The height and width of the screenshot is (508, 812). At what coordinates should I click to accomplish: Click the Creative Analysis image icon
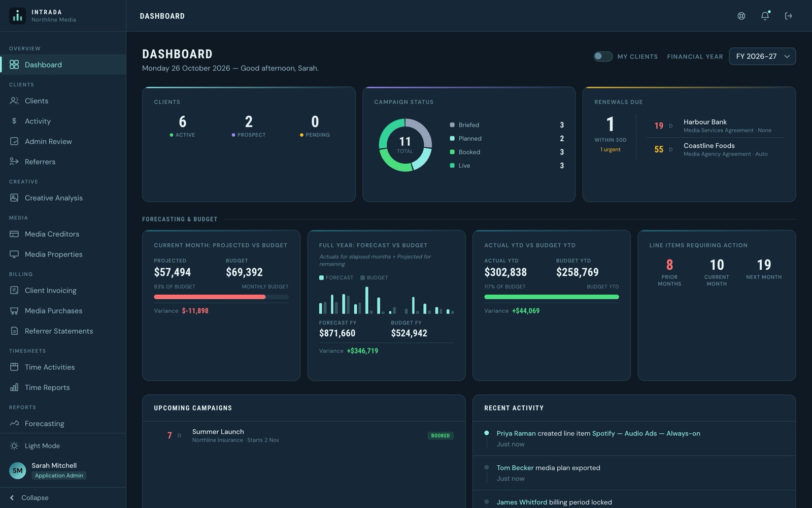coord(14,198)
